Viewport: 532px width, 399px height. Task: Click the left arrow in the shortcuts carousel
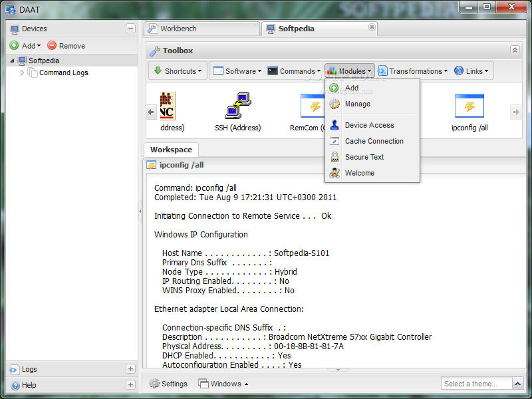[x=151, y=112]
